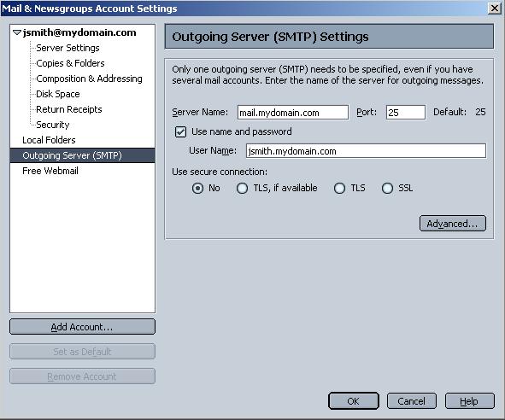Select Copies & Folders item
505x420 pixels.
[x=70, y=63]
